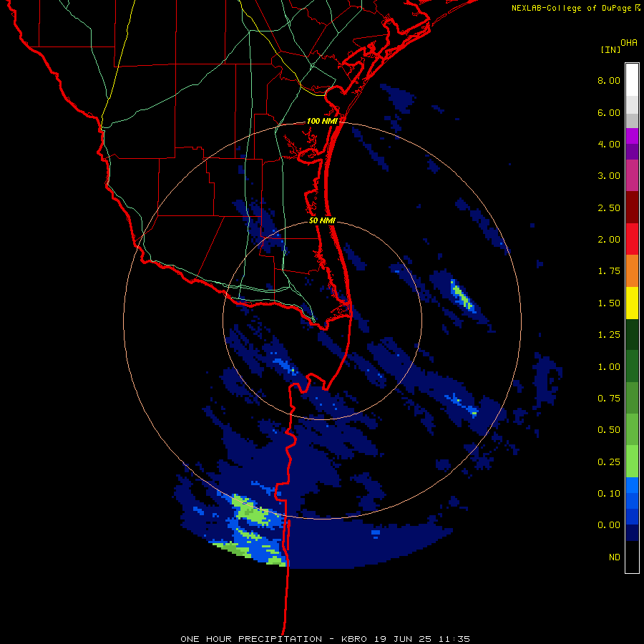Click the 3.00 legend value
The width and height of the screenshot is (644, 644).
[x=609, y=176]
